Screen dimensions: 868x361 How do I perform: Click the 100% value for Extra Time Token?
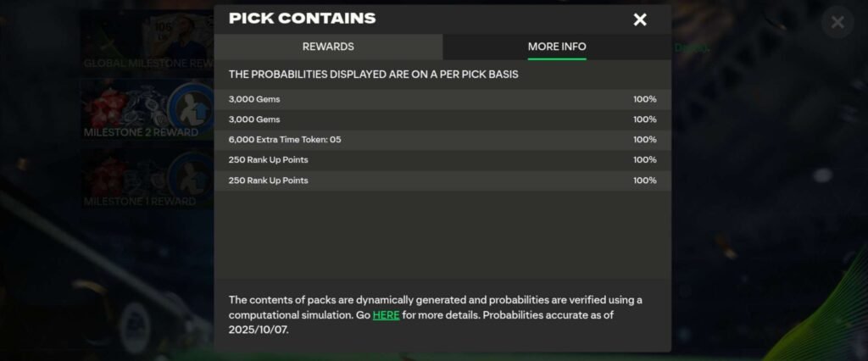[x=644, y=140]
